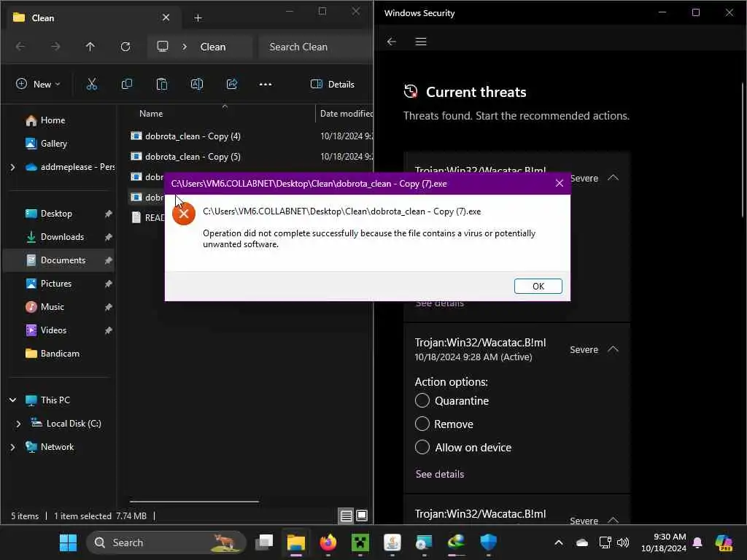Expand the addmeplease OneDrive node

[13, 167]
